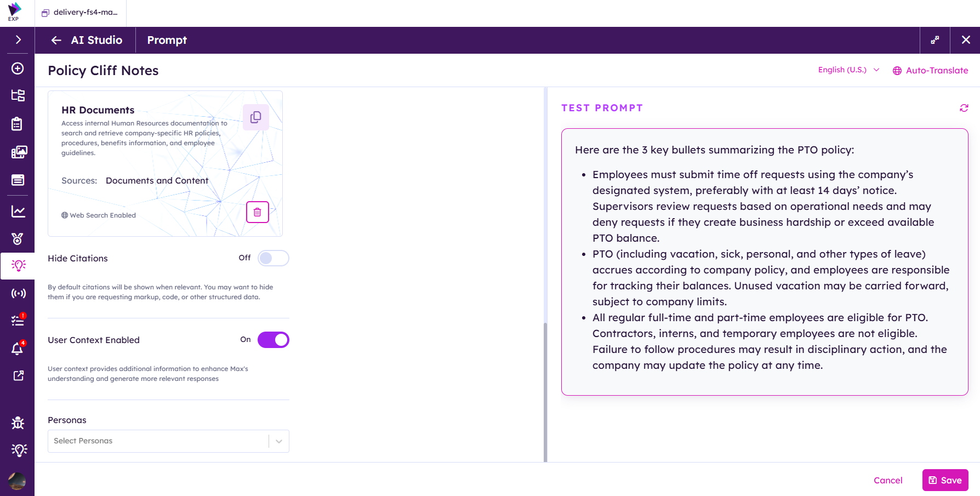Turn off User Context Enabled switch
The height and width of the screenshot is (496, 980).
(273, 340)
